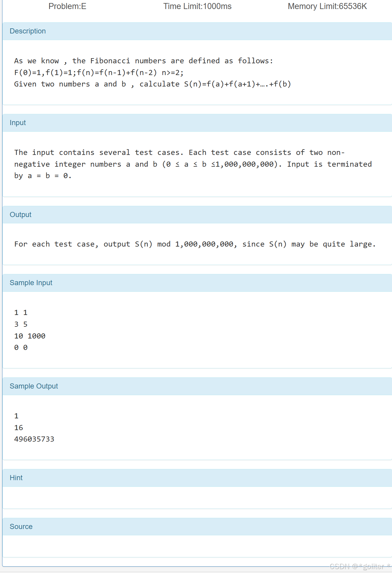Click the Sample Input section header

(x=197, y=283)
